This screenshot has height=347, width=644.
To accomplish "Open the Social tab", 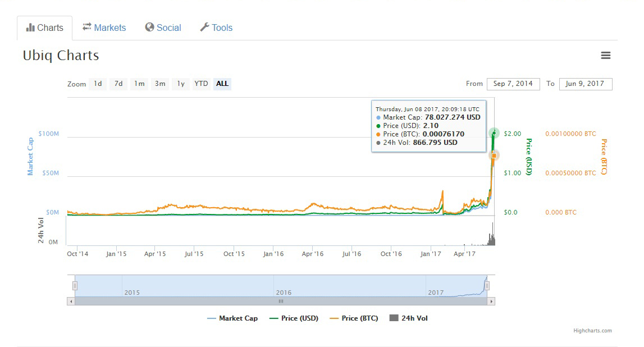I will click(163, 28).
